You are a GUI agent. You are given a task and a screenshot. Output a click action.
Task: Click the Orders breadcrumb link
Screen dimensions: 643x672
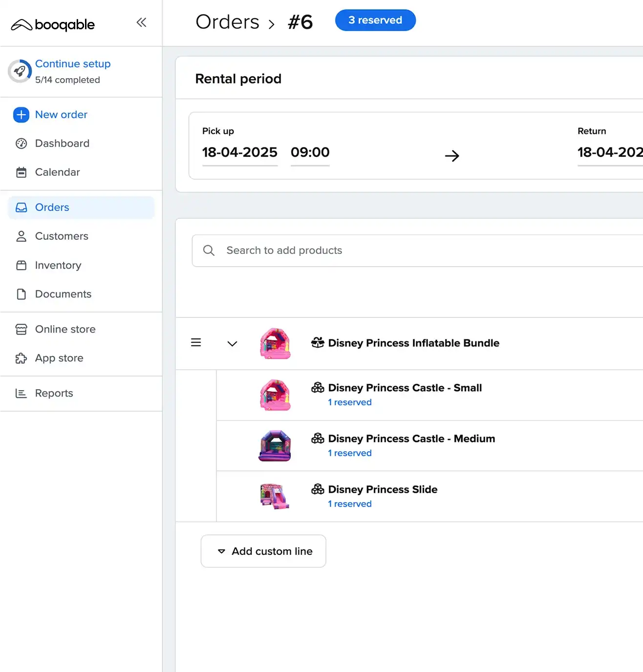(227, 22)
